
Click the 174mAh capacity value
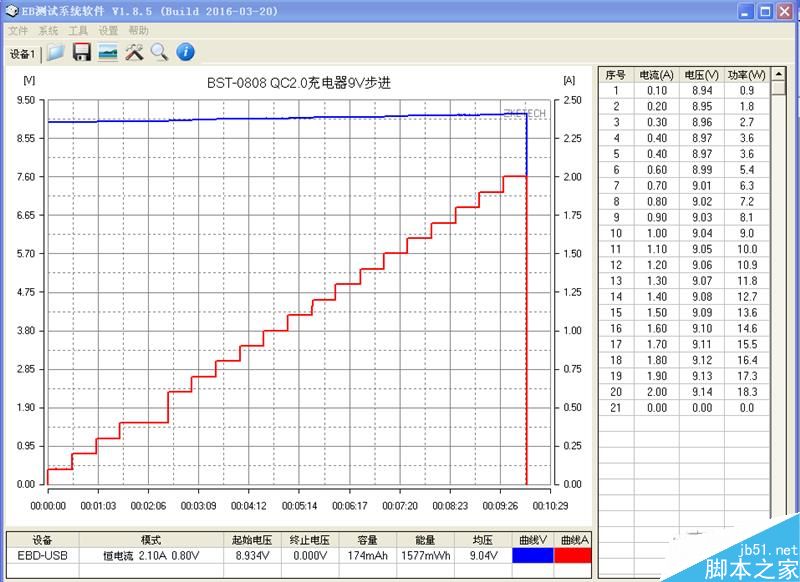point(367,555)
